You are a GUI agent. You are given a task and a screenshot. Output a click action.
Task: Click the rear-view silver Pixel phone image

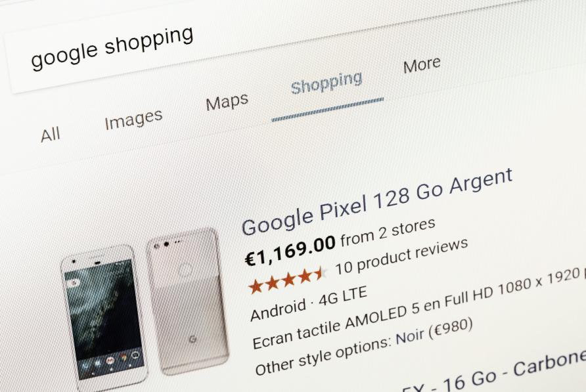187,300
